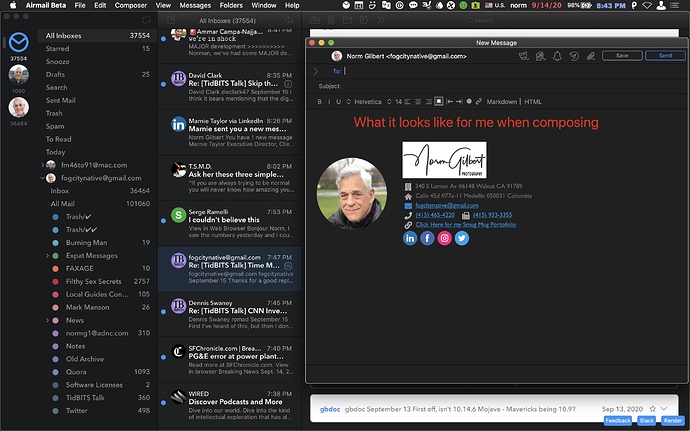The width and height of the screenshot is (690, 431).
Task: Open the Wi-Fi status menu
Action: pos(646,5)
